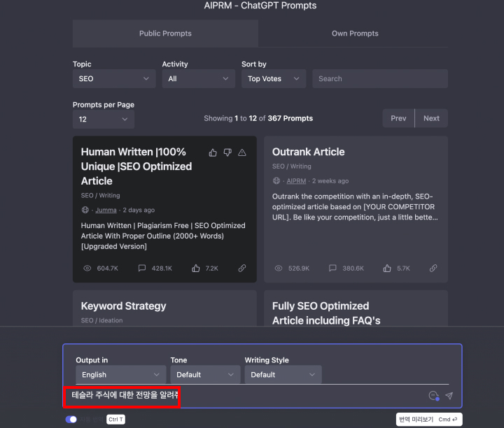This screenshot has width=504, height=428.
Task: Select the Human Written SEO Optimized Article title
Action: pyautogui.click(x=136, y=166)
